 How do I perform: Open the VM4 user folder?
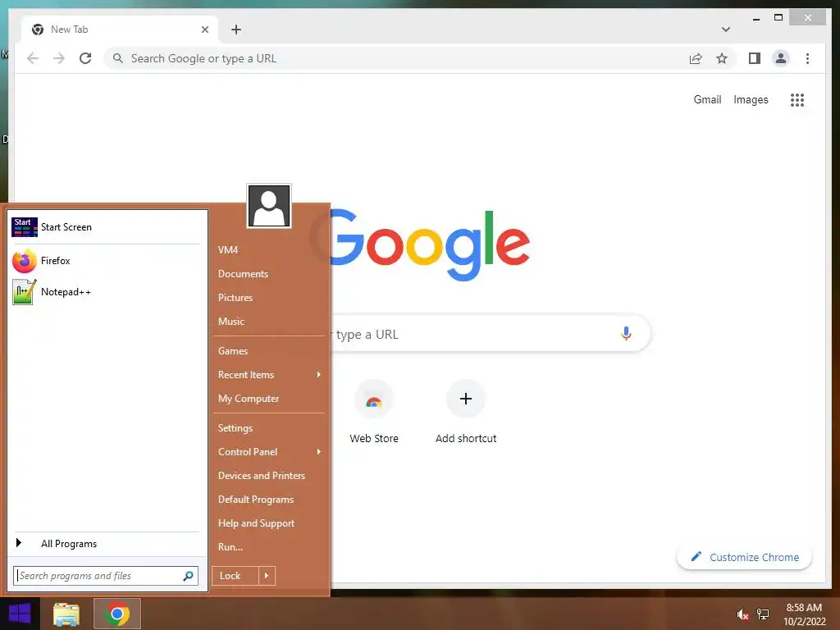coord(269,249)
